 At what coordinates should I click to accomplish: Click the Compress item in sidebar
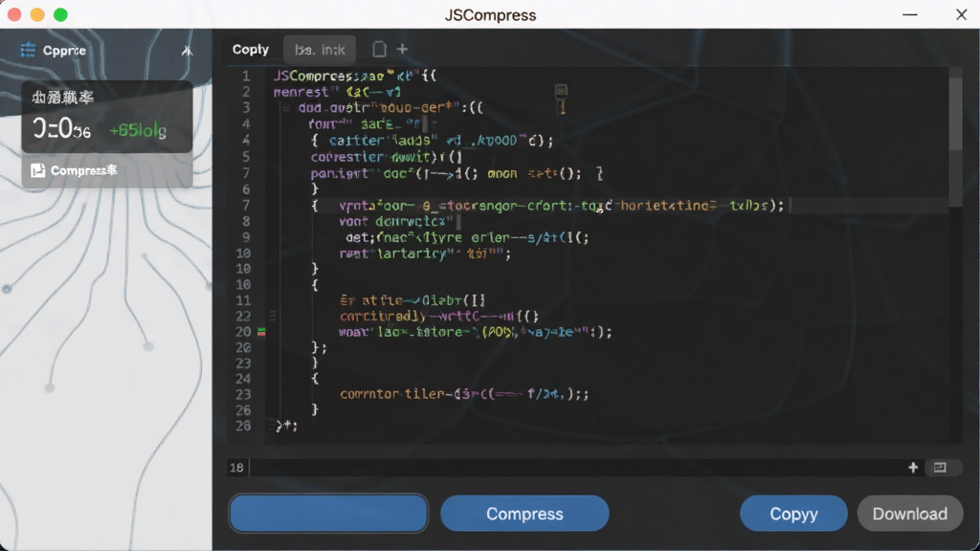[107, 170]
